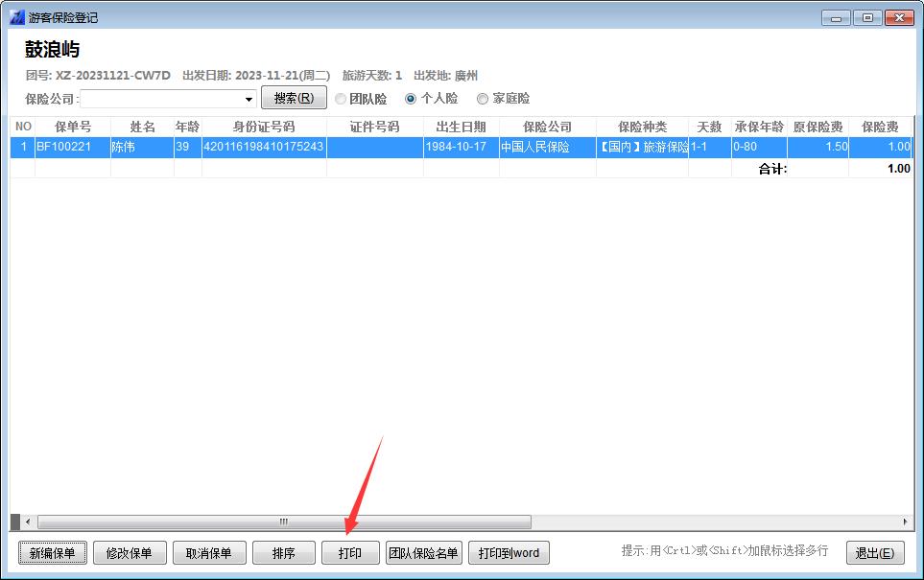Click the right arrow of horizontal scrollbar
924x580 pixels.
click(906, 522)
